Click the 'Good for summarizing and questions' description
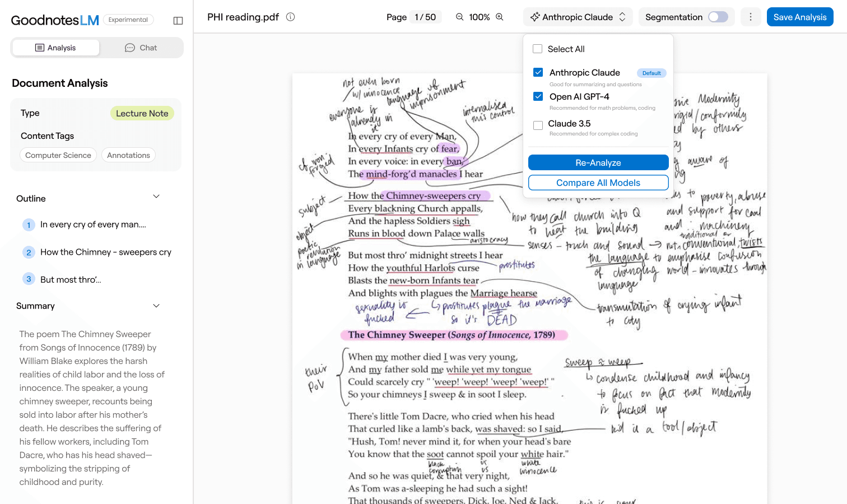The width and height of the screenshot is (847, 504). (595, 85)
